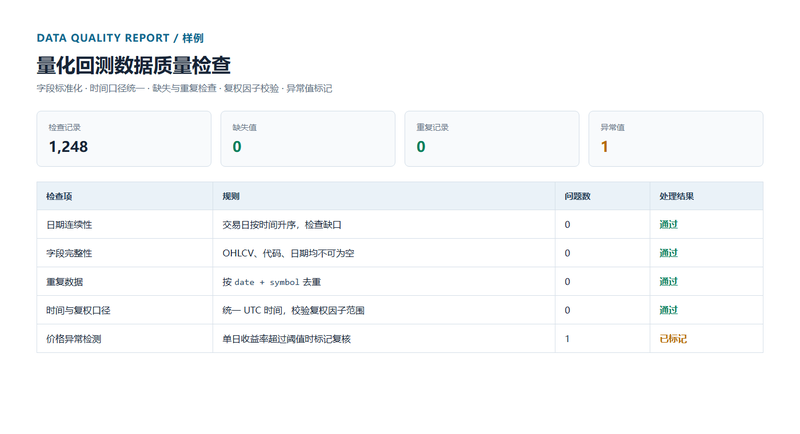Select the 缺失值 summary card
800x434 pixels.
308,139
